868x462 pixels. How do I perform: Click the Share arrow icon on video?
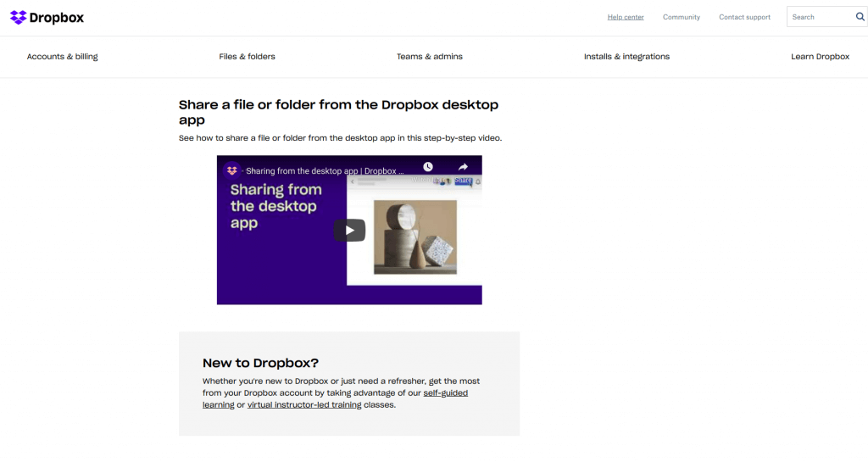coord(464,168)
